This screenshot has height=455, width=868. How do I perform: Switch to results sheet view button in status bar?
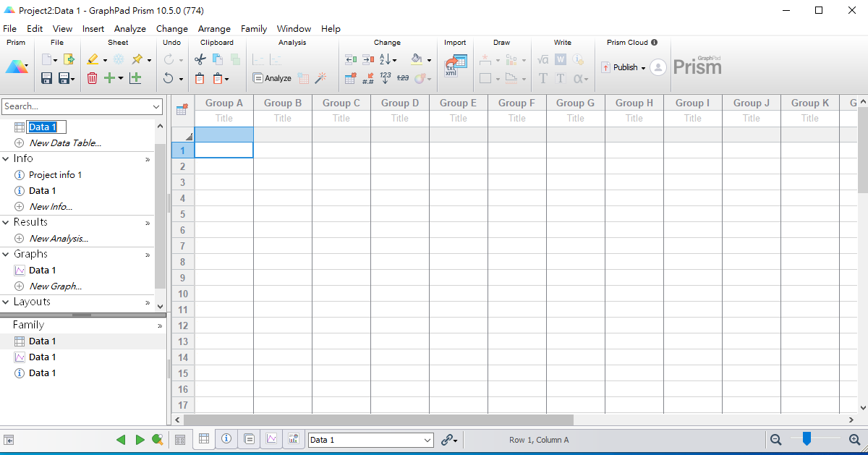(x=249, y=439)
